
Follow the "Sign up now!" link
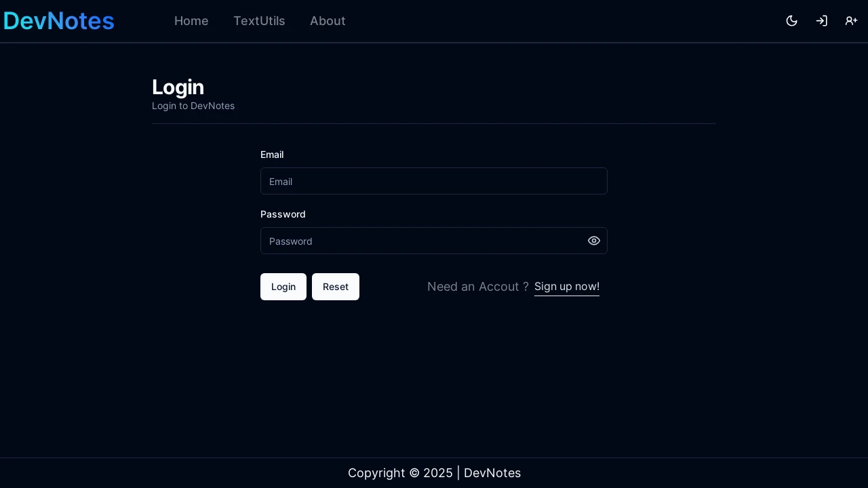click(567, 287)
